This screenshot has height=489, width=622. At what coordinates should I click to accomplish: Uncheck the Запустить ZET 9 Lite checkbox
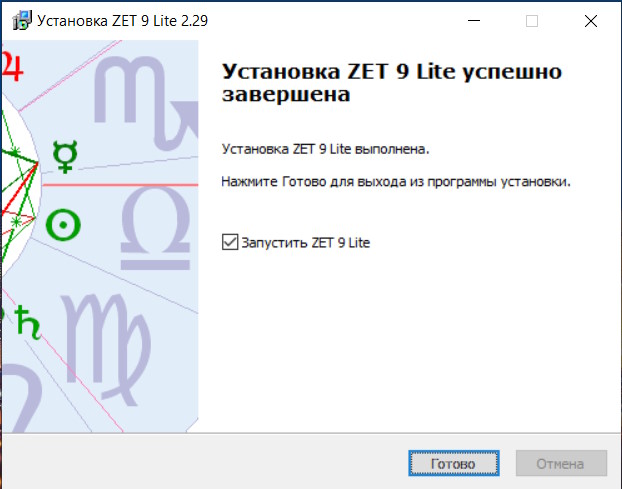230,242
